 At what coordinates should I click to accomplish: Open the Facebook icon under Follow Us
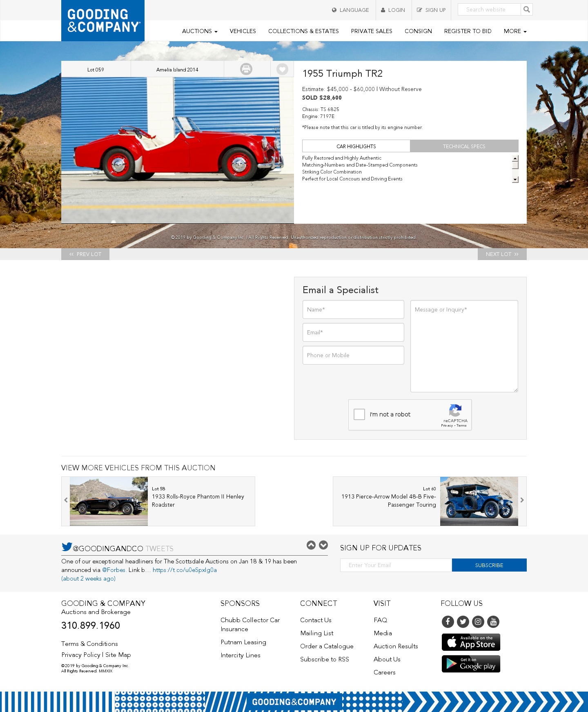click(448, 622)
